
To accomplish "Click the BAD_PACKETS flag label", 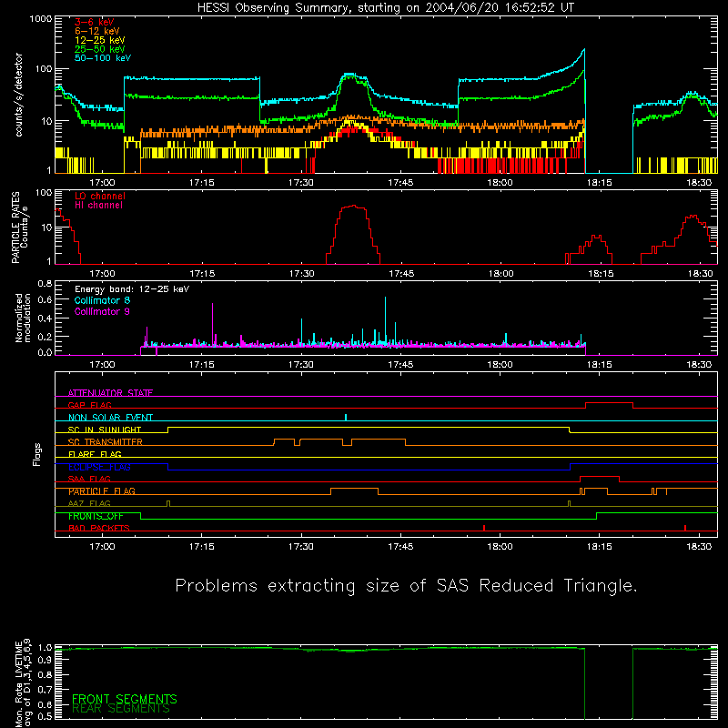I will click(x=99, y=528).
